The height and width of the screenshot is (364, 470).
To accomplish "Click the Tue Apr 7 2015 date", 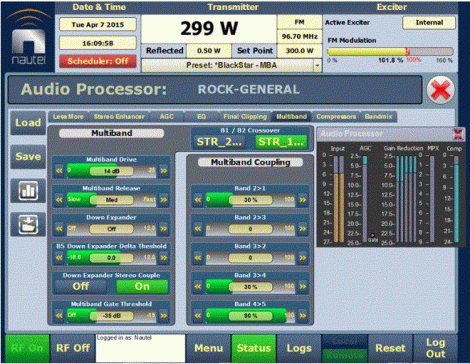I will pyautogui.click(x=98, y=25).
